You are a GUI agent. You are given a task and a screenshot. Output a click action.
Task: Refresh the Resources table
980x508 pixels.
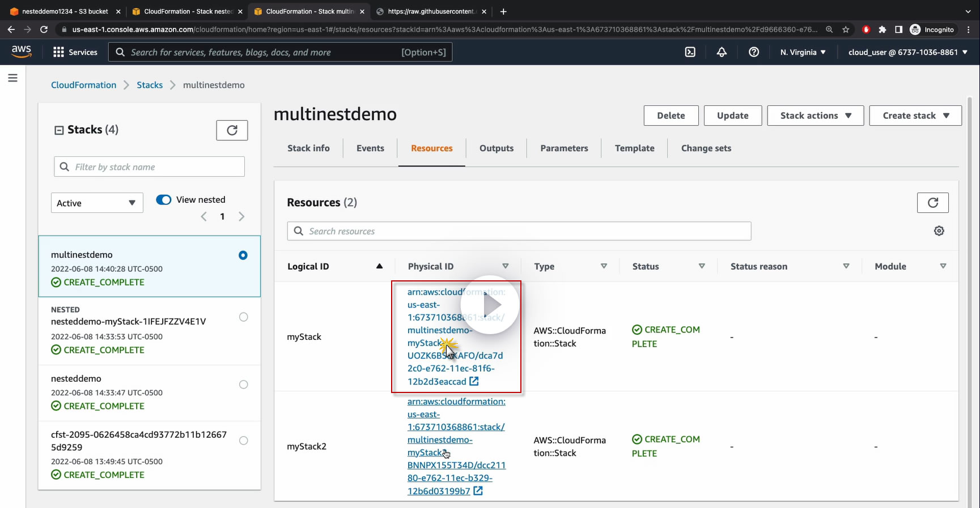[933, 203]
